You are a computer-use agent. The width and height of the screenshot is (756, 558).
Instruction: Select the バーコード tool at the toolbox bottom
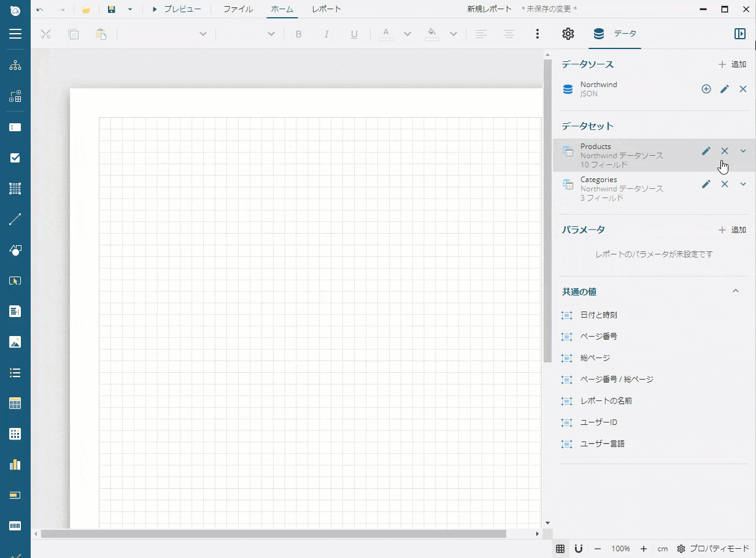(15, 526)
